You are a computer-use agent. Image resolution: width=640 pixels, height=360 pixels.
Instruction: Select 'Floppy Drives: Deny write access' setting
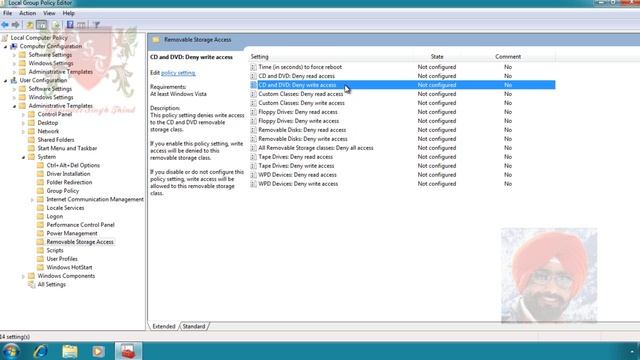(299, 121)
